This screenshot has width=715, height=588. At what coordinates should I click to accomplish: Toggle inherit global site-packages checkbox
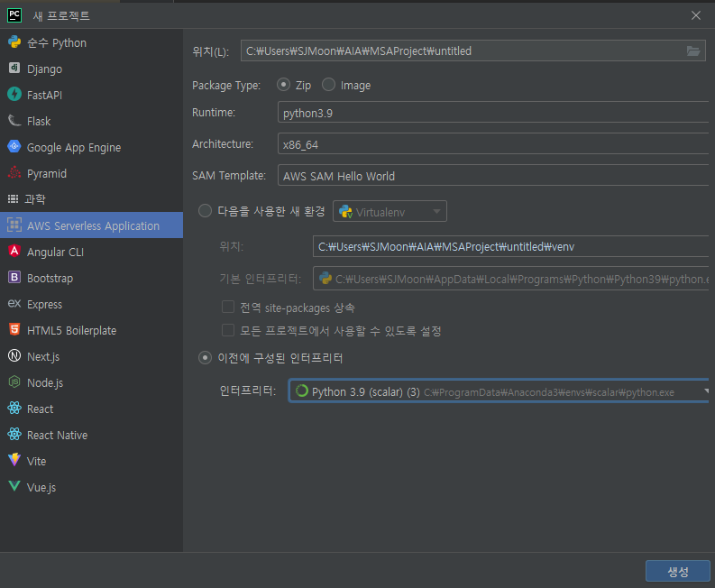(x=227, y=307)
